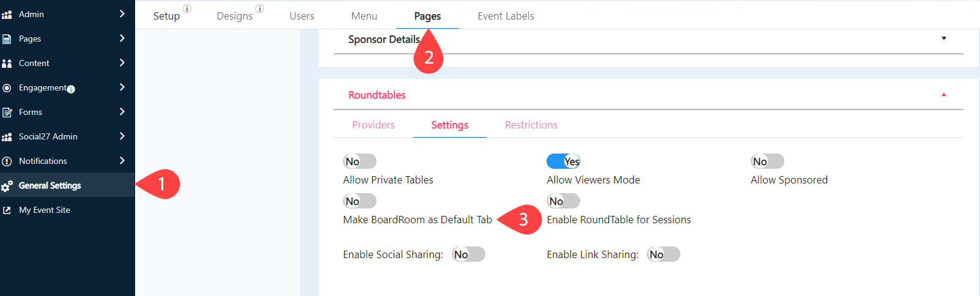Image resolution: width=980 pixels, height=296 pixels.
Task: Enable the Allow Sponsored toggle
Action: (767, 161)
